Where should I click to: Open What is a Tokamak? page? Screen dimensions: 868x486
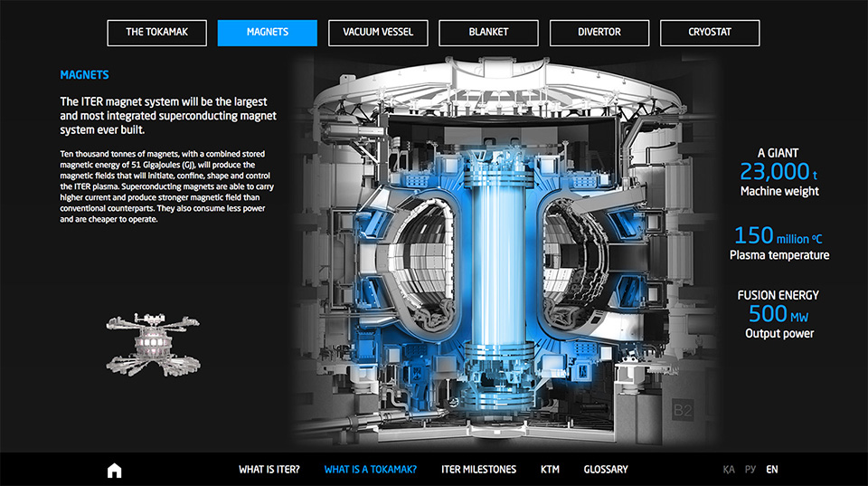point(371,470)
